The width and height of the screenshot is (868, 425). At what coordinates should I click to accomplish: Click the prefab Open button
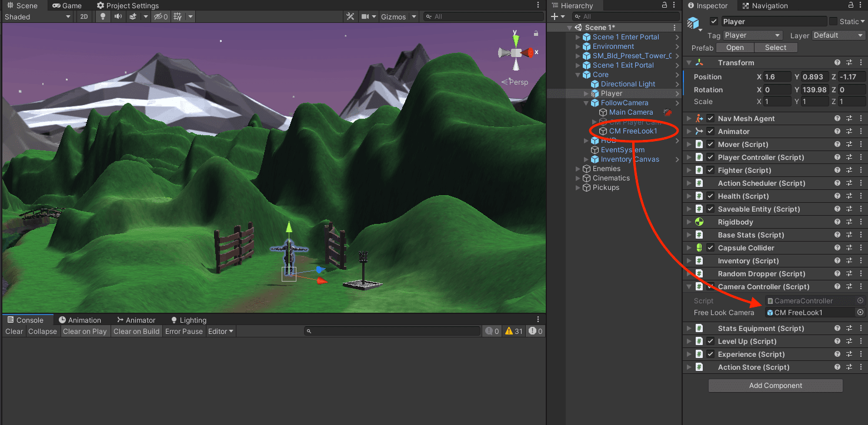pos(735,48)
